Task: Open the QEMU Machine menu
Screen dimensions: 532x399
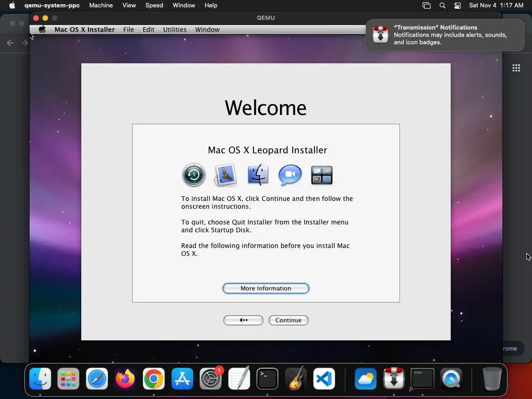Action: click(101, 6)
